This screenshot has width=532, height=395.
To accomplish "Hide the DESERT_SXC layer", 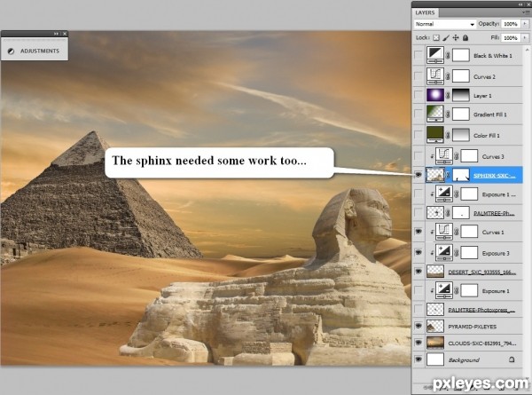I will tap(419, 272).
